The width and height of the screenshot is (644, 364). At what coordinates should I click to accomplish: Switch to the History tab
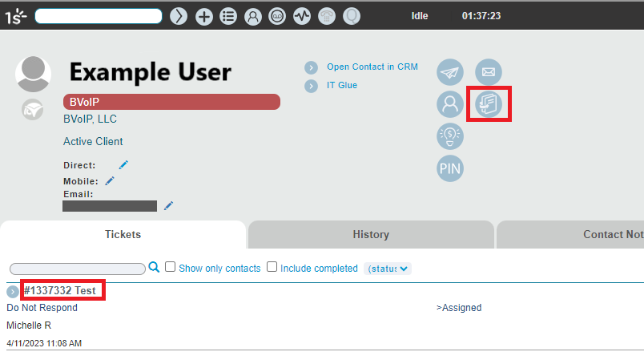click(371, 235)
